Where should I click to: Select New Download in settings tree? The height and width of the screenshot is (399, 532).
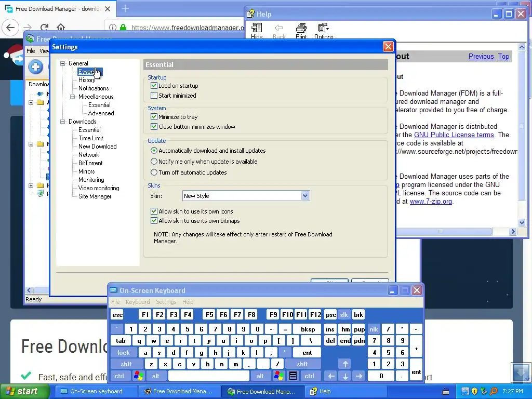97,147
